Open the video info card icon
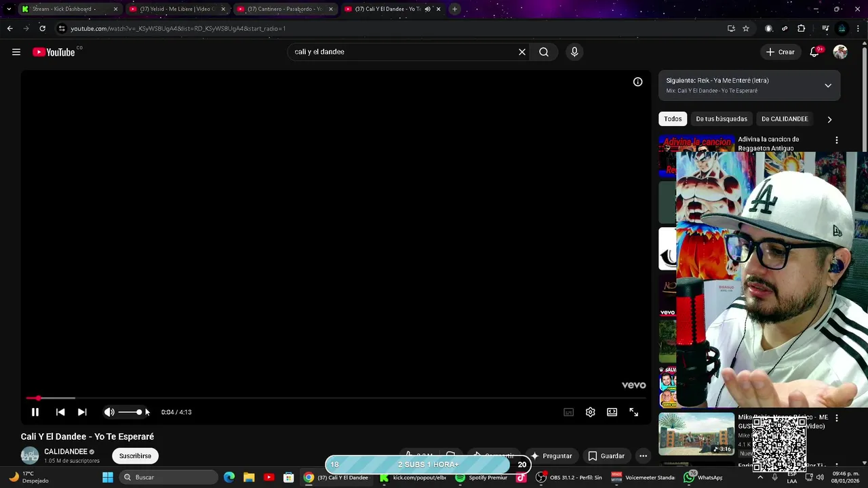868x488 pixels. pyautogui.click(x=637, y=82)
